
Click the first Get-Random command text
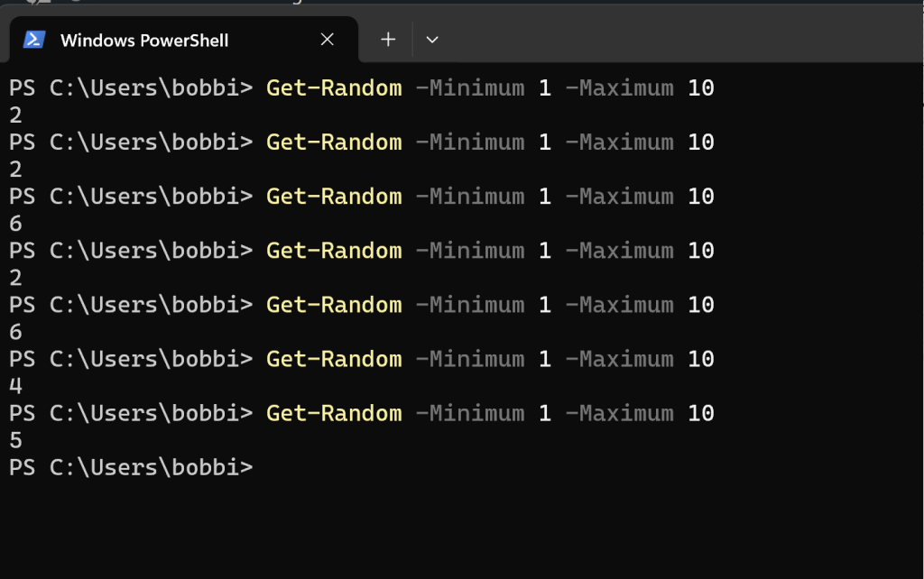(x=334, y=87)
